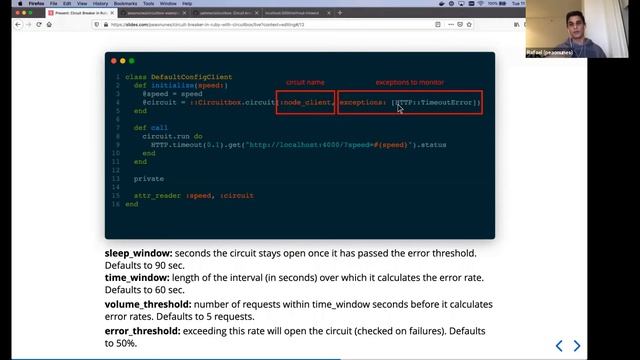Screen dimensions: 640x360
Task: Go to the previous slide arrow
Action: 559,346
